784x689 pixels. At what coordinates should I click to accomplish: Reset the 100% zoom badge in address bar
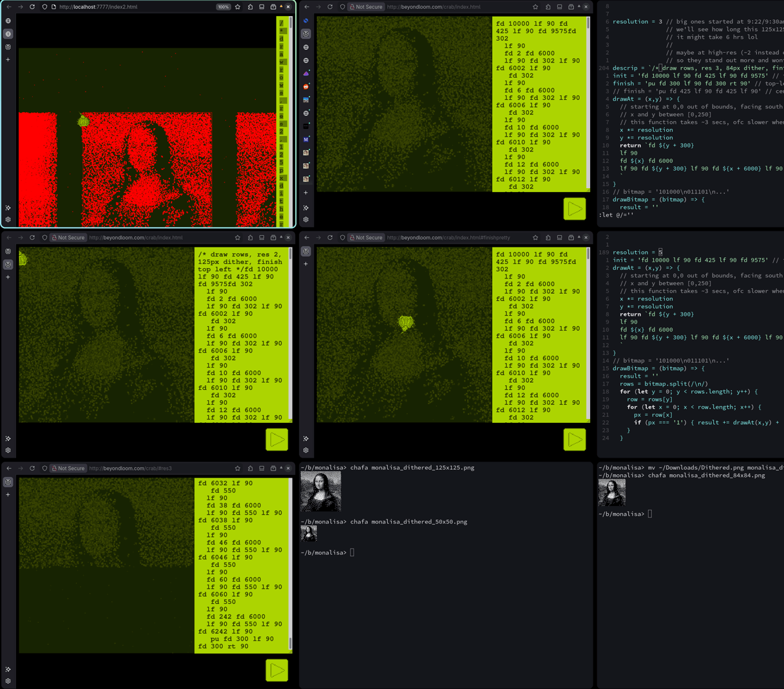coord(223,7)
